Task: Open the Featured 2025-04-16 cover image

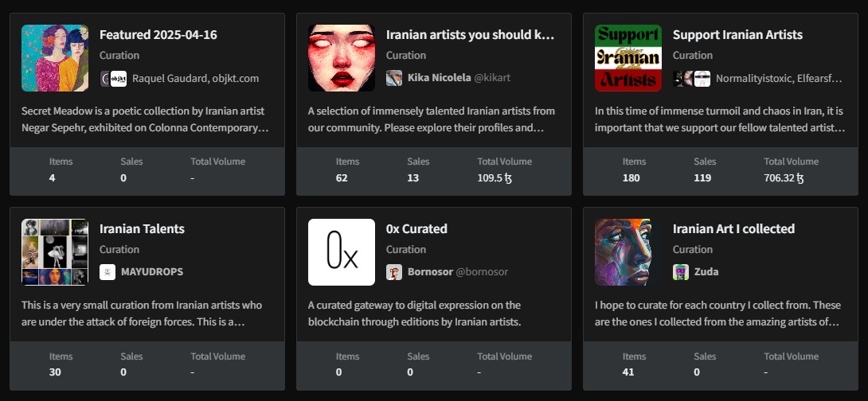Action: (55, 58)
